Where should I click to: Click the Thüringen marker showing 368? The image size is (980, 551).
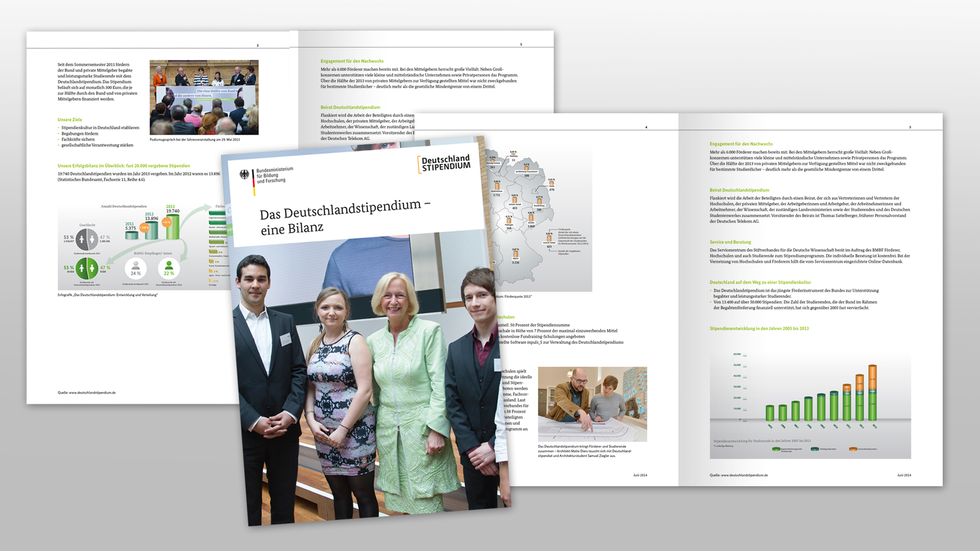tap(509, 223)
